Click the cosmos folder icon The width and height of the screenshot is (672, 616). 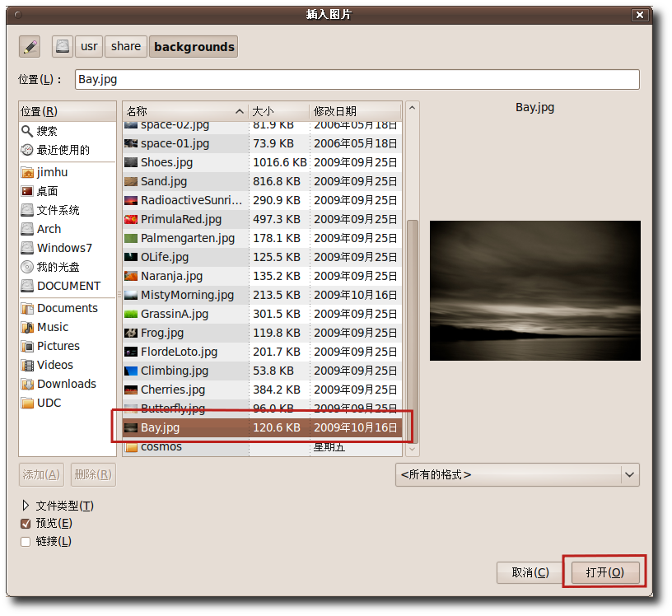(x=131, y=446)
